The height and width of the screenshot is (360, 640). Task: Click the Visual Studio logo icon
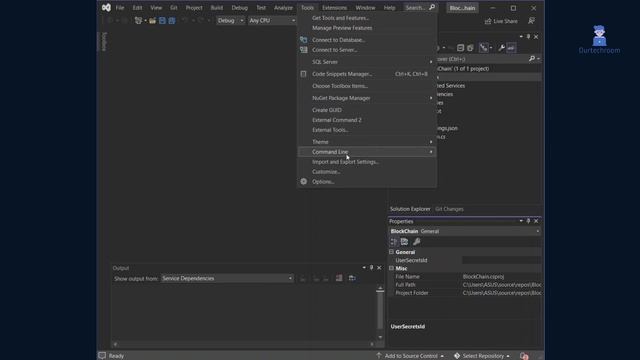click(106, 7)
